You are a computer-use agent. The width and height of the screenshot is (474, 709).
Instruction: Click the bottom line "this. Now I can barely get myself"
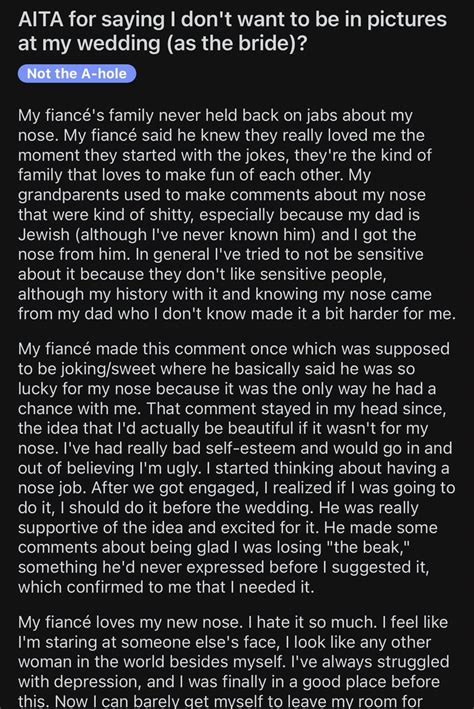[220, 701]
